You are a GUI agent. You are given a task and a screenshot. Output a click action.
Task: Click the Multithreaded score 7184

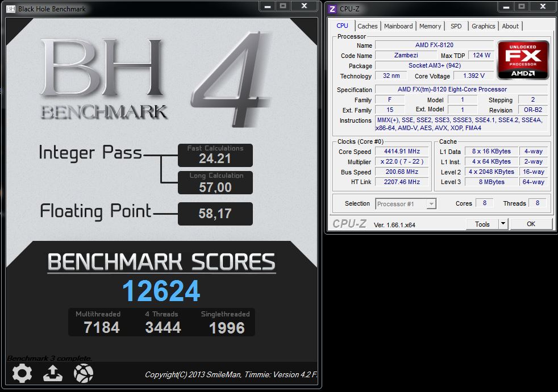pos(101,327)
